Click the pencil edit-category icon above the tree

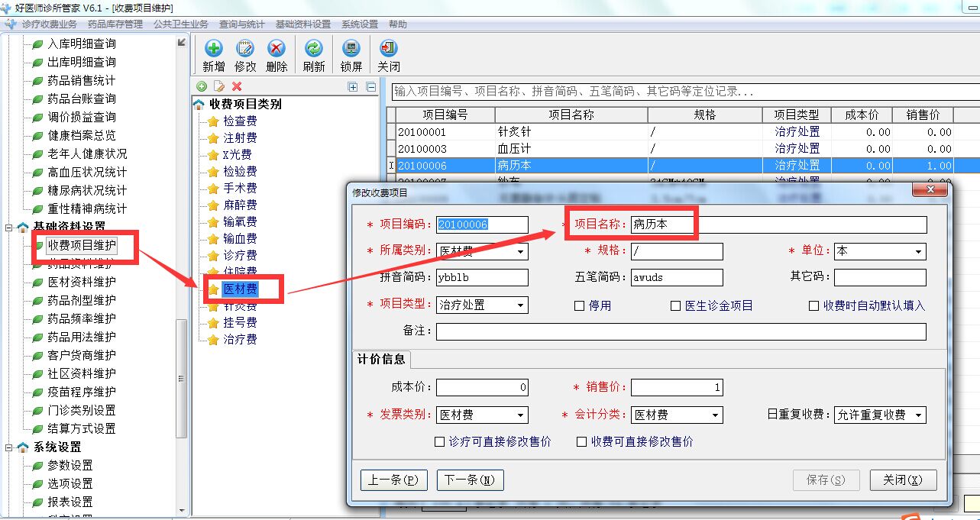tap(219, 87)
